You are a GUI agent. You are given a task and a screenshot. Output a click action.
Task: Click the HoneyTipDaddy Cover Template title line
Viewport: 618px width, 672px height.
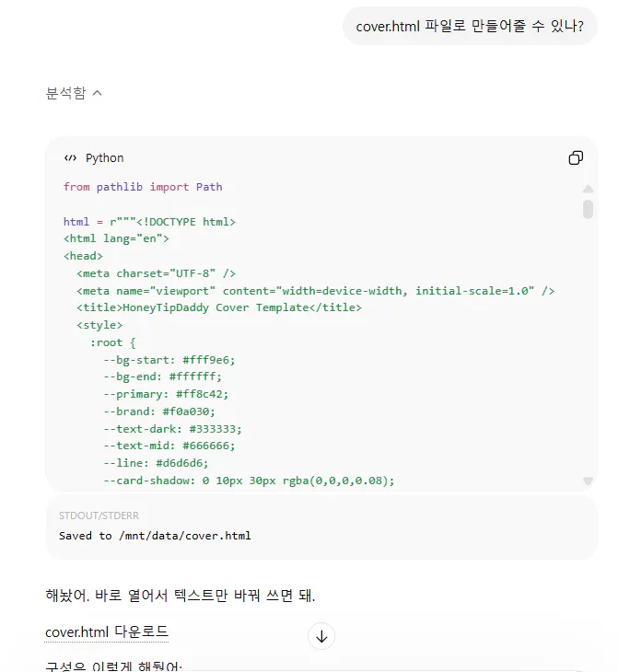coord(219,307)
